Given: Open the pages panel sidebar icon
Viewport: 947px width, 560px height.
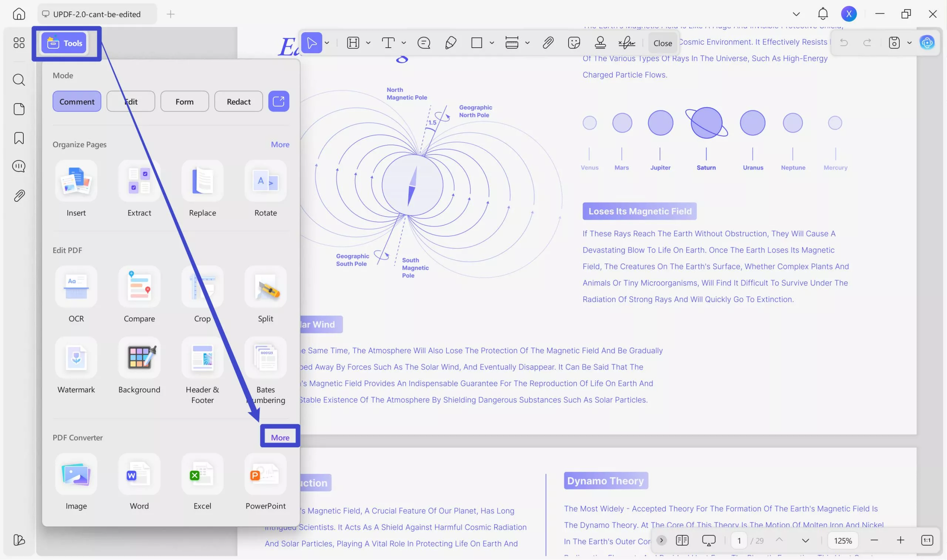Looking at the screenshot, I should pyautogui.click(x=19, y=109).
